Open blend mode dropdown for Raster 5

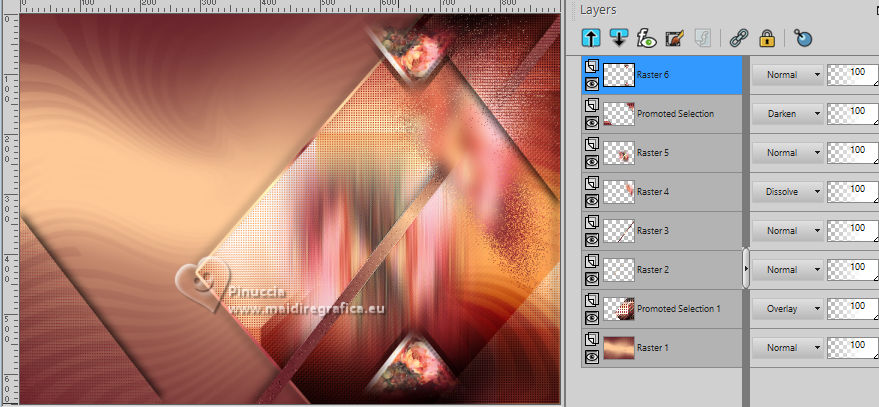(x=787, y=152)
